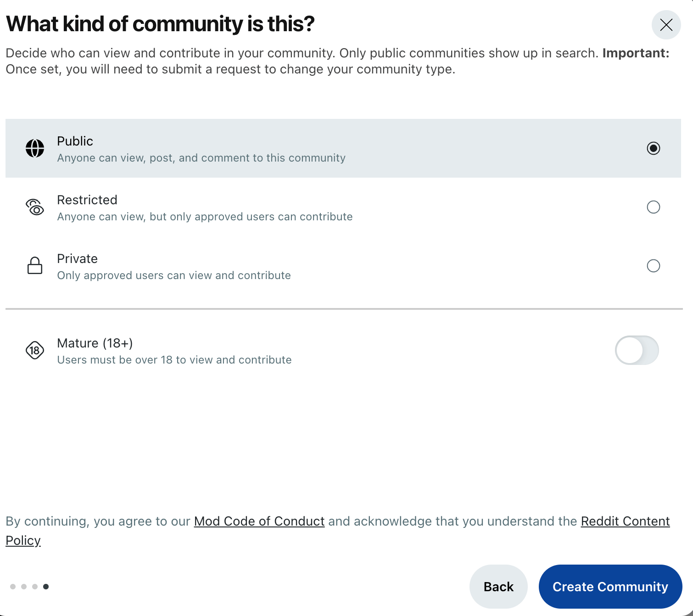Open the Mod Code of Conduct link
This screenshot has width=693, height=616.
259,521
